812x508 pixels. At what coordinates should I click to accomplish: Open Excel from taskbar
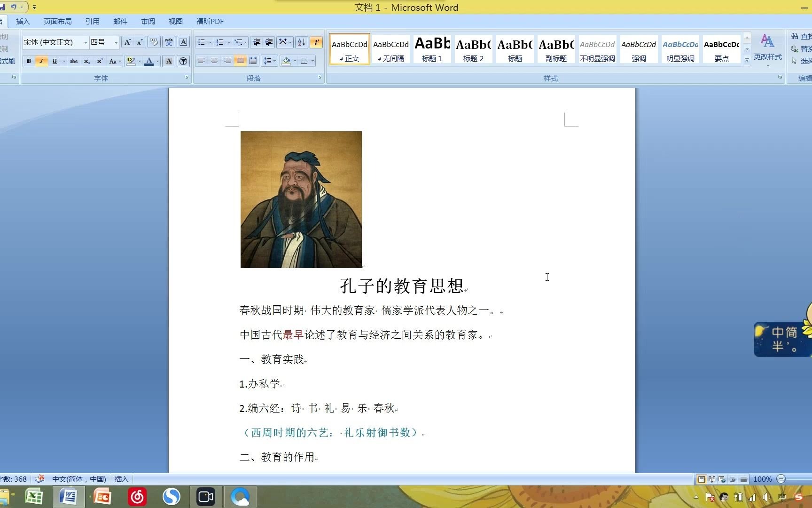(x=34, y=497)
